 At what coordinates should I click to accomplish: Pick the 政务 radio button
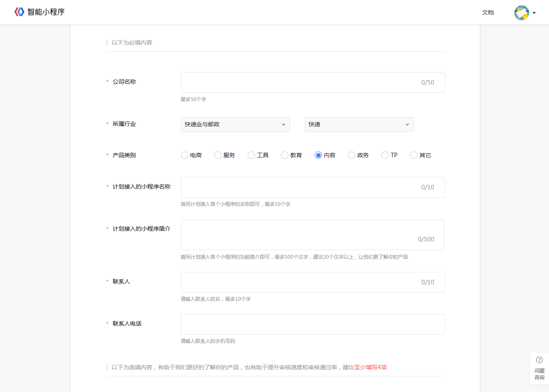click(x=352, y=155)
